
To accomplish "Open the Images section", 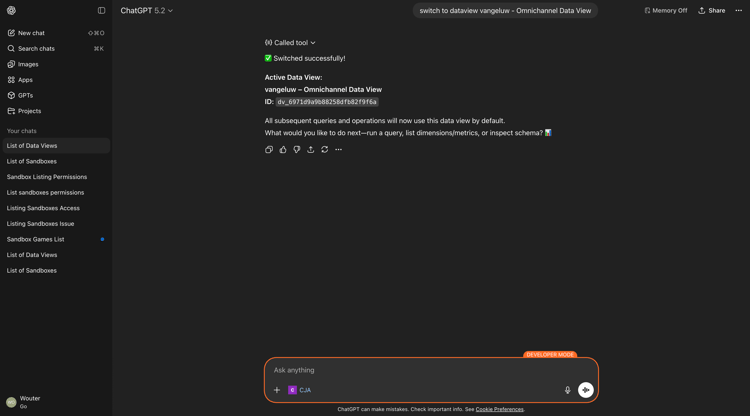I will (x=56, y=64).
